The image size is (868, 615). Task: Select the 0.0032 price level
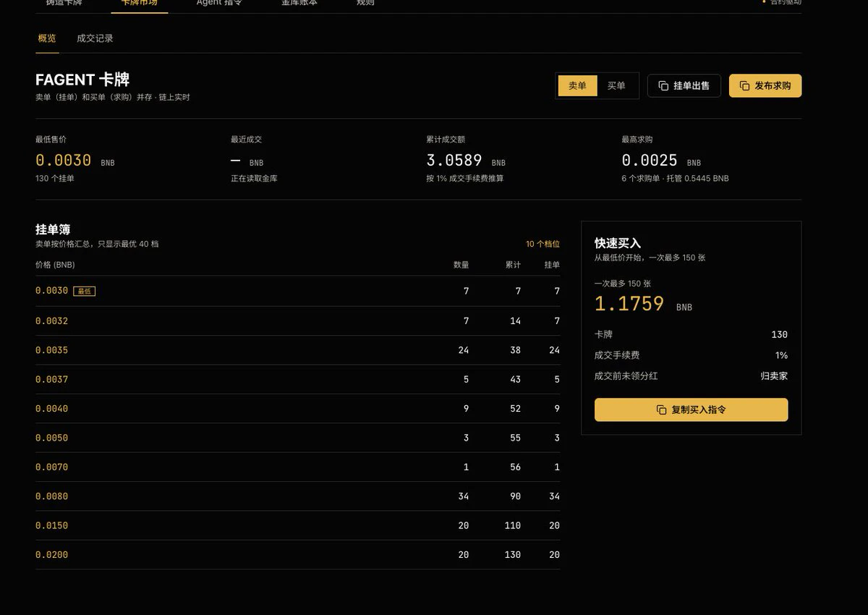pos(297,321)
